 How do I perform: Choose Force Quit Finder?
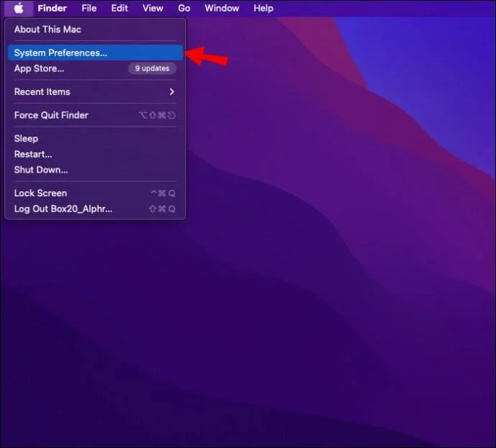[x=95, y=115]
